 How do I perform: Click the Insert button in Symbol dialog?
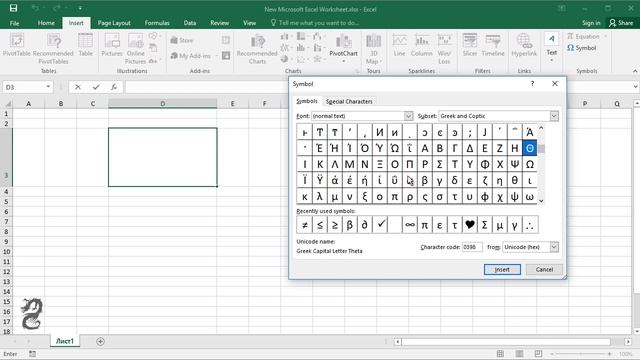[x=502, y=269]
